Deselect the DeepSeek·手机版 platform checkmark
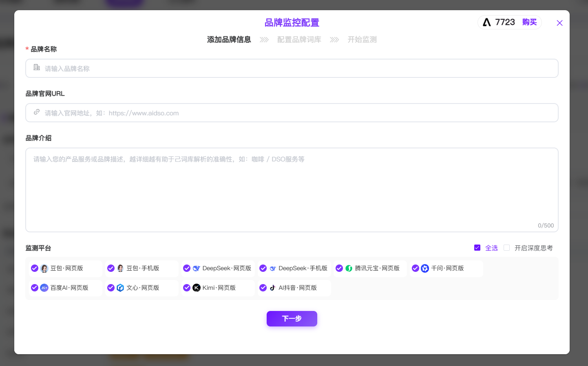Viewport: 588px width, 366px height. (x=263, y=268)
